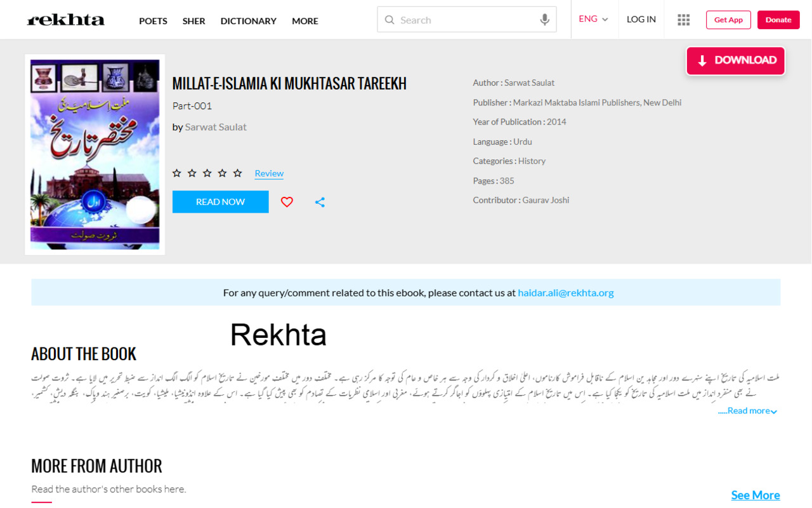812x508 pixels.
Task: Click the book title heading
Action: pyautogui.click(x=289, y=84)
